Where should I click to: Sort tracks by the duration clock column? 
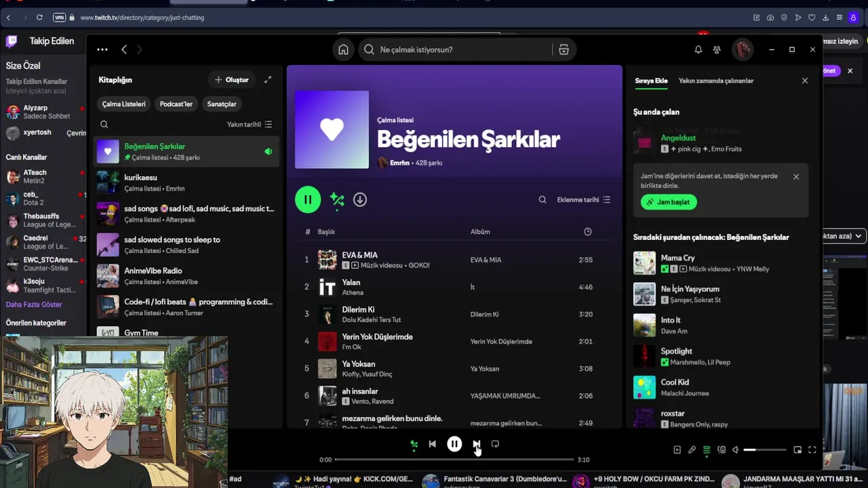coord(588,232)
